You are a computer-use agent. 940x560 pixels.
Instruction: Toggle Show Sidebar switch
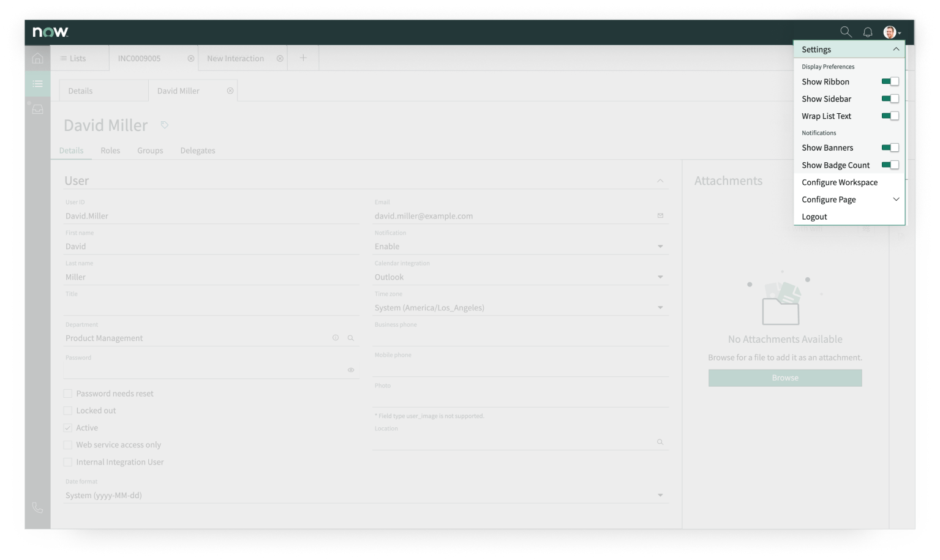point(890,99)
